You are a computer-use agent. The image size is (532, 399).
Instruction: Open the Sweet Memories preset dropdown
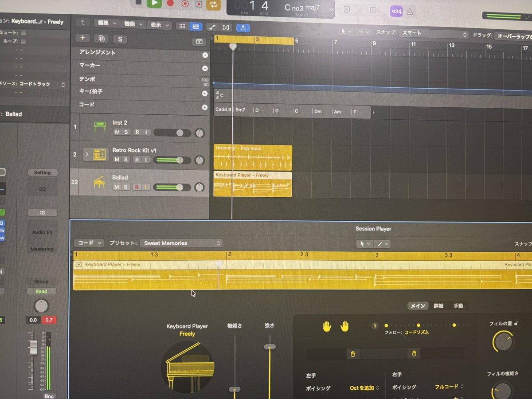tap(181, 243)
